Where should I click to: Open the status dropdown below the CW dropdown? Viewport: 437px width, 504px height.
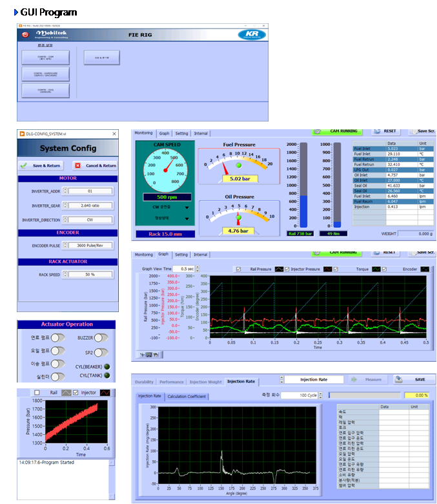pos(187,218)
